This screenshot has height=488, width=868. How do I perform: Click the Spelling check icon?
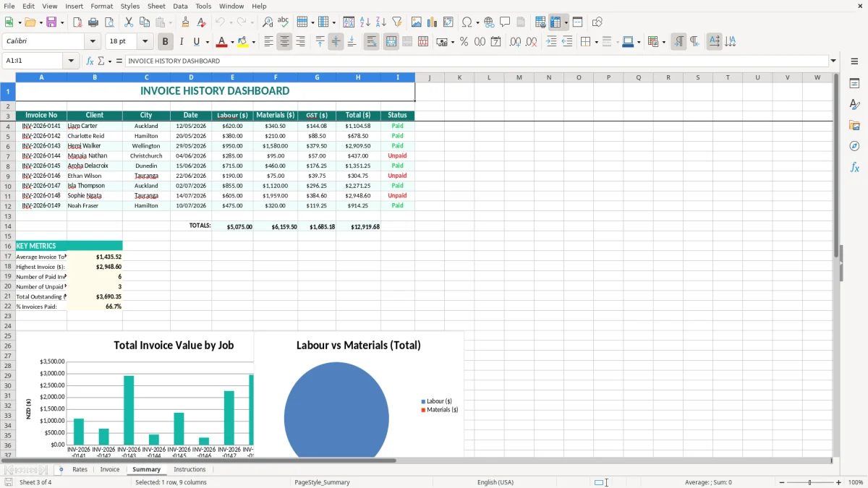(x=284, y=22)
